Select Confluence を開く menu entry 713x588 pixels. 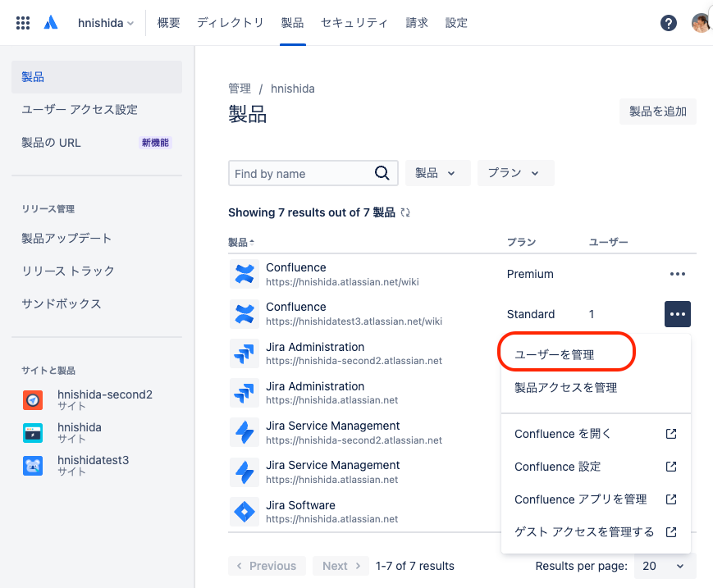point(596,434)
